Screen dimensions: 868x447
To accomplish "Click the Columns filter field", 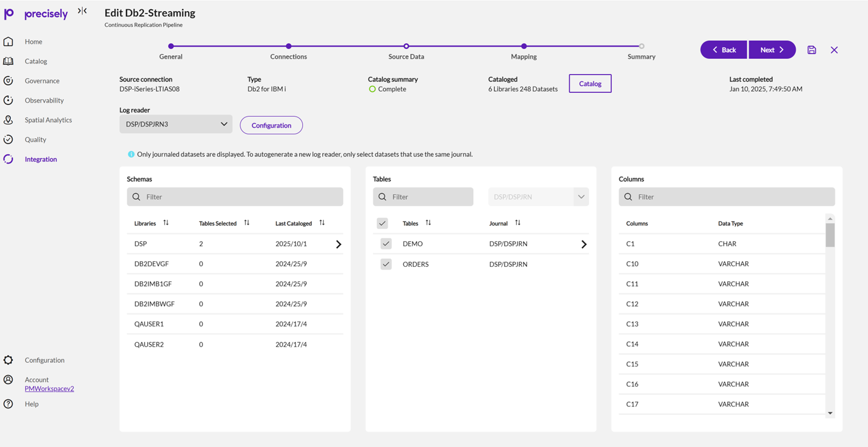I will coord(727,197).
